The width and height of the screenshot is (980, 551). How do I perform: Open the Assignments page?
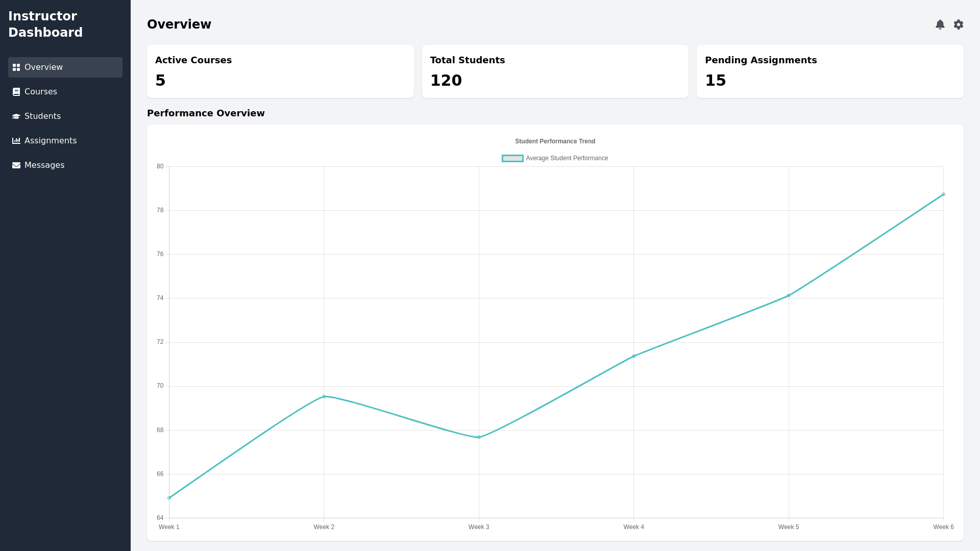pos(51,141)
